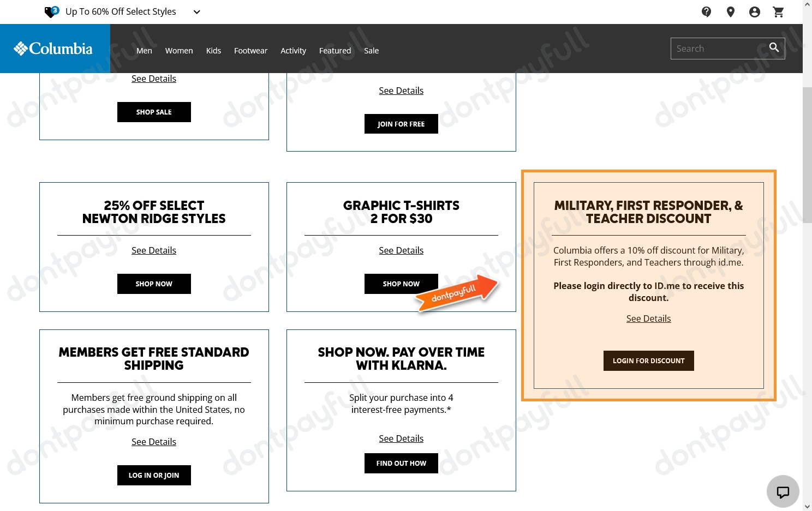Open the chat bubble icon
This screenshot has width=812, height=511.
(x=783, y=491)
